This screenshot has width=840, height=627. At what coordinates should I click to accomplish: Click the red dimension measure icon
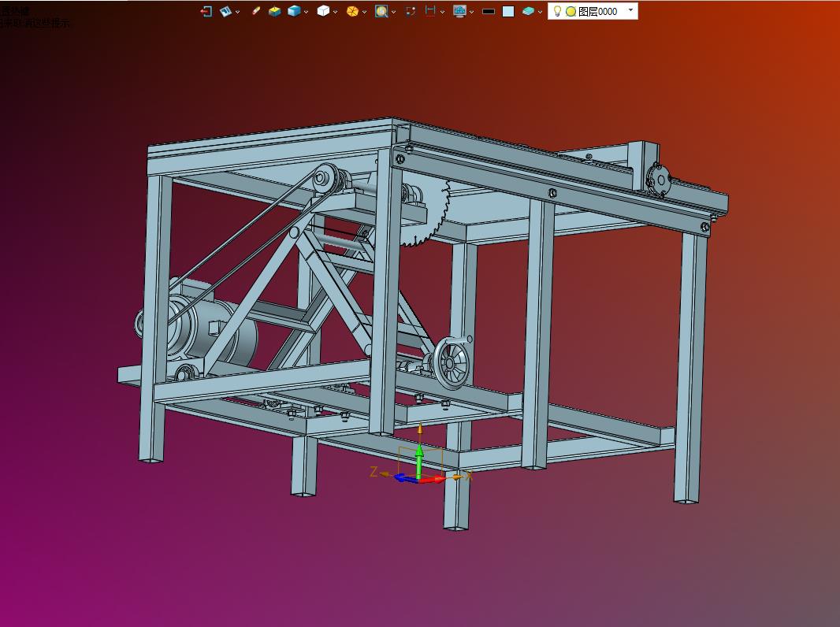click(430, 11)
